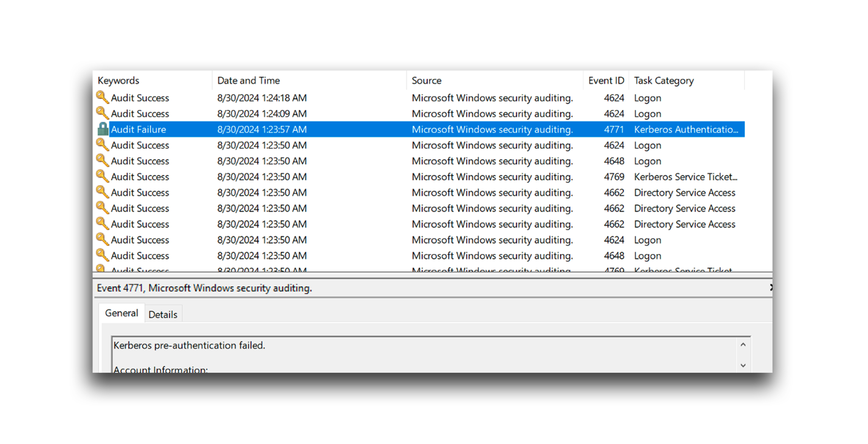The height and width of the screenshot is (444, 868).
Task: Sort events by Task Category
Action: click(664, 80)
